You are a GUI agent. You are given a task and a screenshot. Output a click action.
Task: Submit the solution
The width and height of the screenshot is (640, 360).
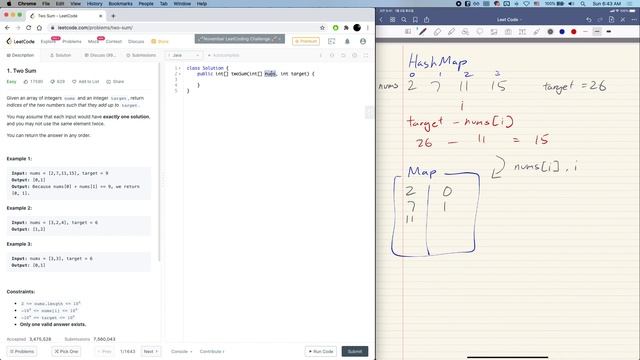pos(355,351)
